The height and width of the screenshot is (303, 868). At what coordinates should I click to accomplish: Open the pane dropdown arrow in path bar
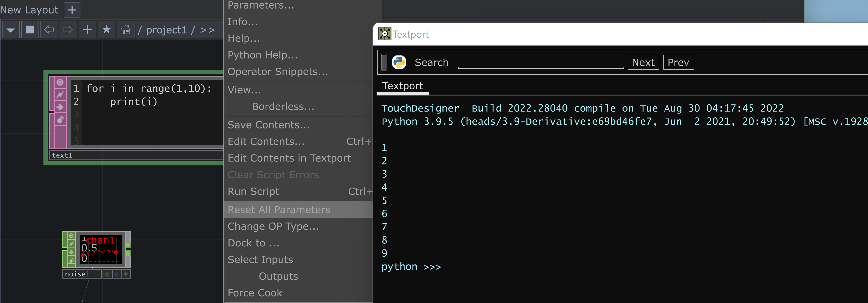click(x=11, y=30)
